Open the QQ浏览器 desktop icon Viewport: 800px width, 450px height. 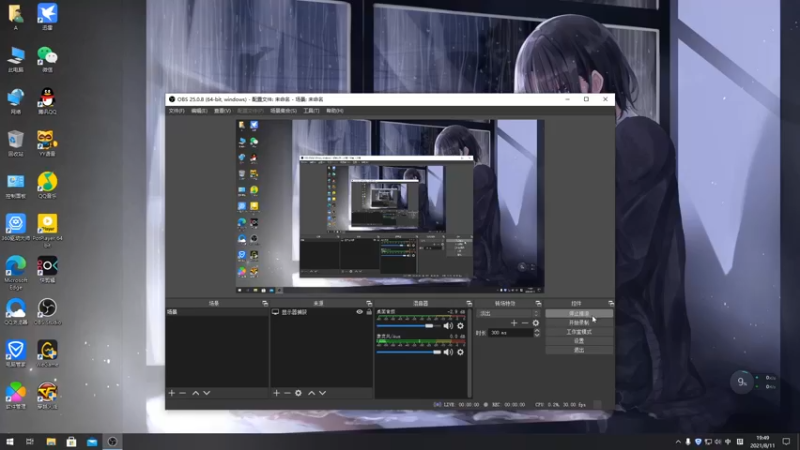point(16,312)
